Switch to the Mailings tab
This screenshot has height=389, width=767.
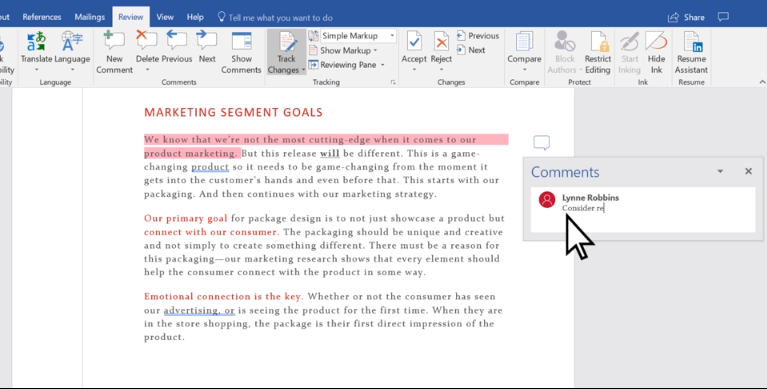tap(90, 17)
